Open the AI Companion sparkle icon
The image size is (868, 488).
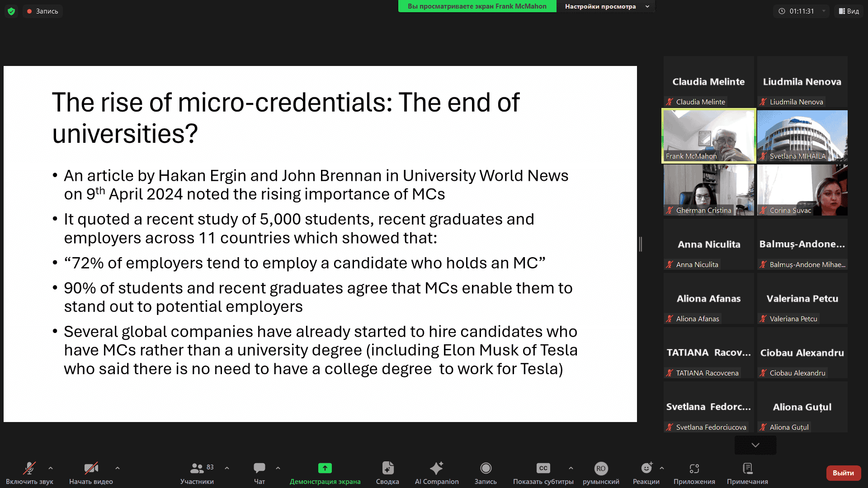(x=436, y=468)
